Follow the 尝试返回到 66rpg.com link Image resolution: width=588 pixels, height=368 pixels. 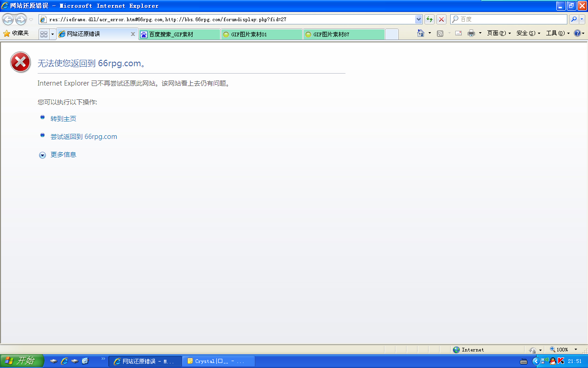[84, 137]
